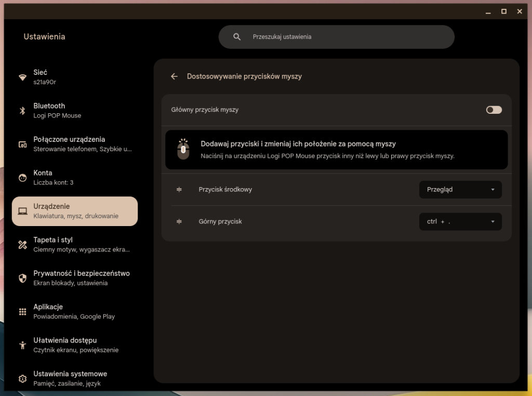
Task: Open the Konta section
Action: (75, 177)
